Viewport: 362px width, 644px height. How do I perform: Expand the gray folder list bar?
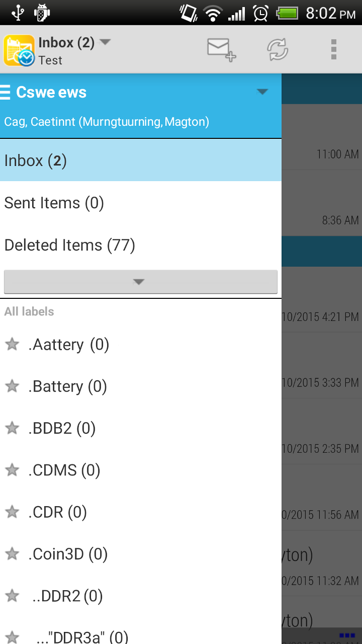click(x=140, y=282)
